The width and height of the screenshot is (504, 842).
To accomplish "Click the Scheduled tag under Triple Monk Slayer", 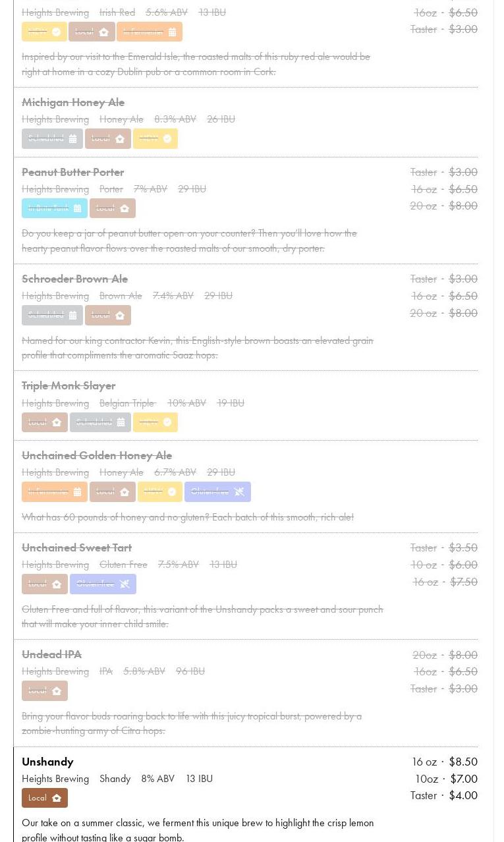I will coord(100,422).
